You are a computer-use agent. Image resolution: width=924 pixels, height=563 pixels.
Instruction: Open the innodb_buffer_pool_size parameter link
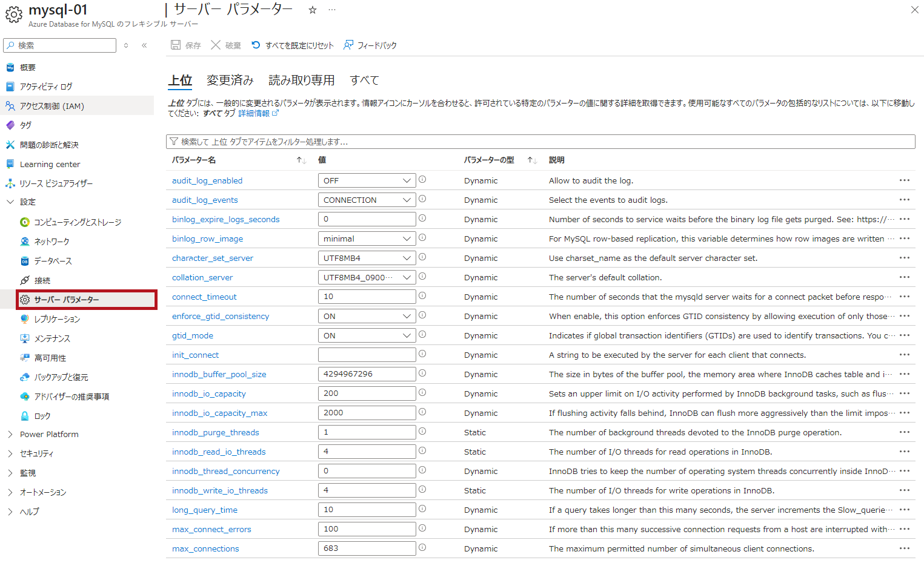219,374
